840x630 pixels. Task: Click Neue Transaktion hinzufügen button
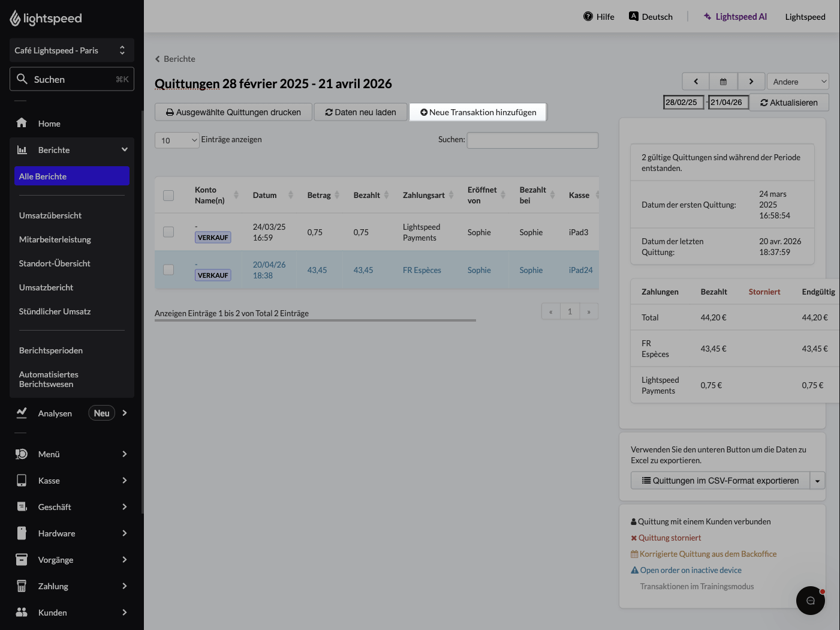(x=478, y=112)
